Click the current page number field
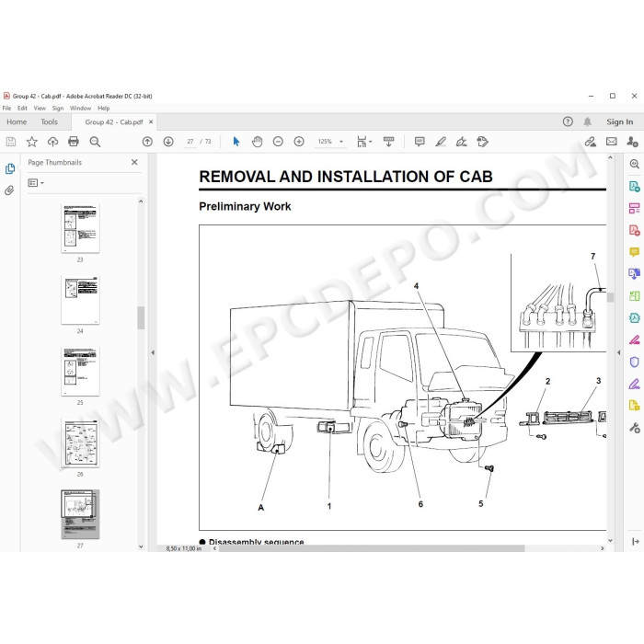 190,142
